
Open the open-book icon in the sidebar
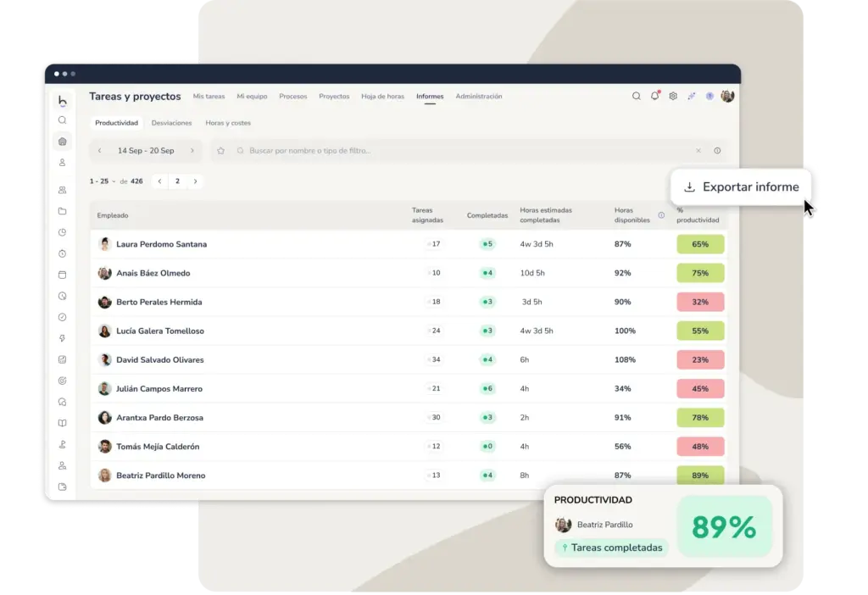pyautogui.click(x=63, y=423)
